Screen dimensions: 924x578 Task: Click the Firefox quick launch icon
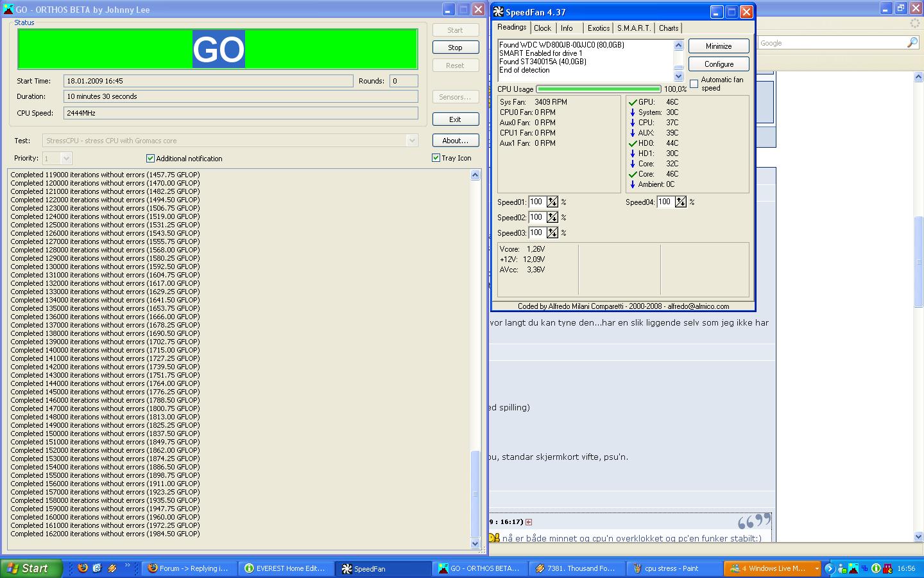click(x=82, y=568)
